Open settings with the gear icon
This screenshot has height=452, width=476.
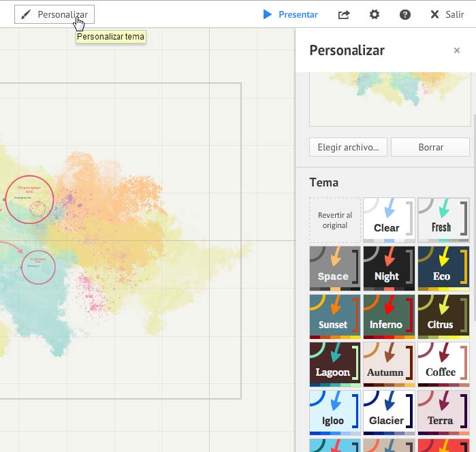pyautogui.click(x=375, y=14)
